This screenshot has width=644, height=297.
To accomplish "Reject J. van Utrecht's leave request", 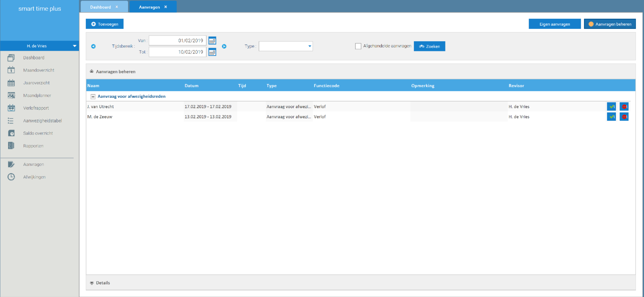I will coord(624,107).
